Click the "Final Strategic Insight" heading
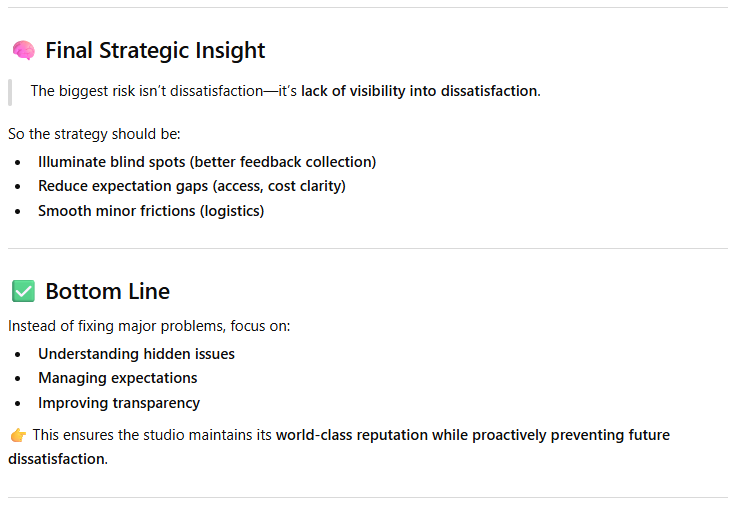The image size is (735, 506). coord(155,50)
